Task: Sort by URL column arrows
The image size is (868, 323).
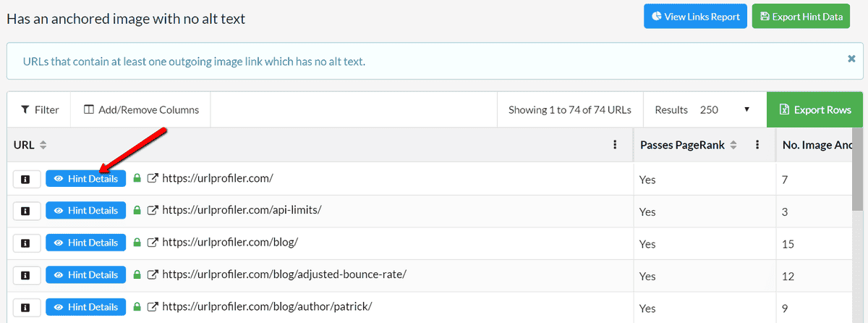Action: (43, 146)
